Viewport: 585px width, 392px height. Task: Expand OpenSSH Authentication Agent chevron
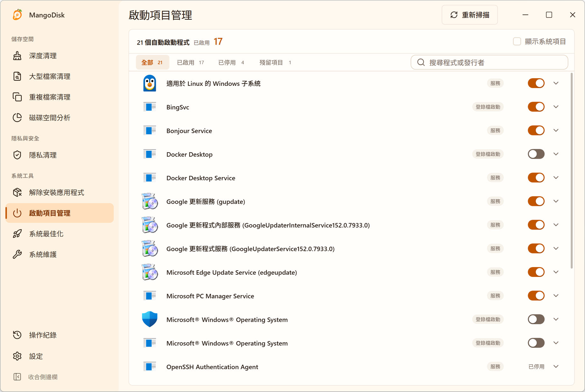[556, 367]
